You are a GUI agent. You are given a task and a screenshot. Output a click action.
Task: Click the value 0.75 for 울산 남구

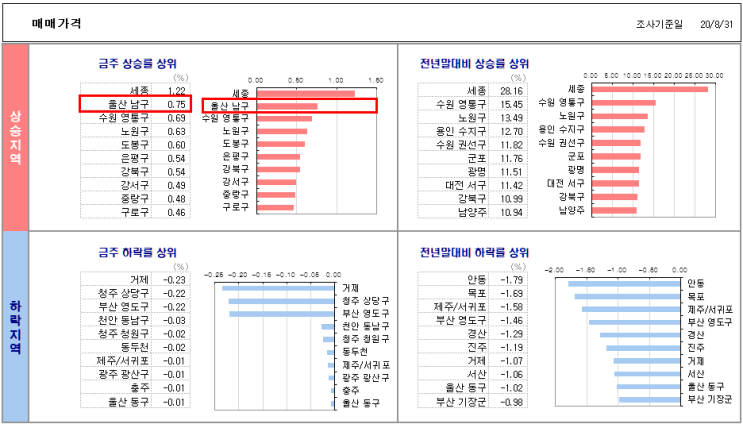tap(176, 104)
